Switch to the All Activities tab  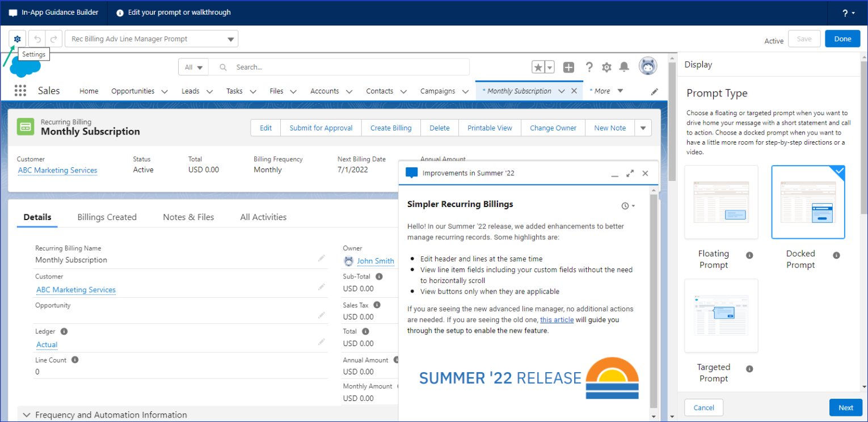tap(263, 217)
